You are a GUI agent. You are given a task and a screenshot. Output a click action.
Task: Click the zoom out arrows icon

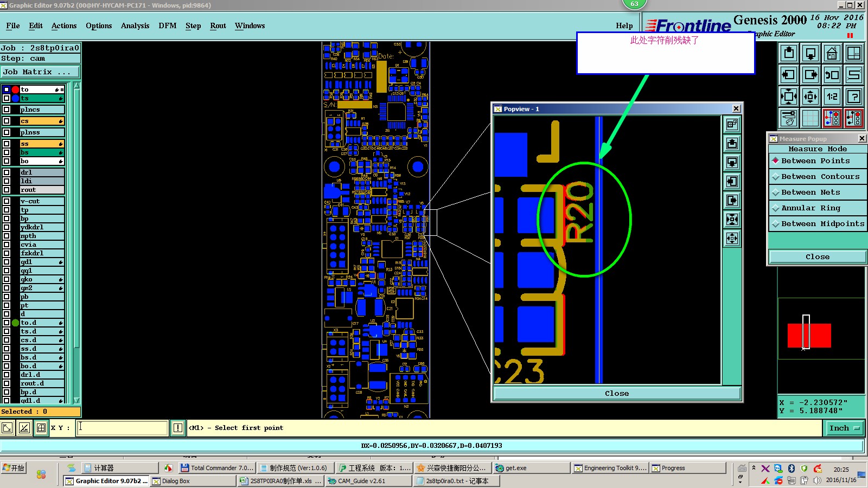810,97
